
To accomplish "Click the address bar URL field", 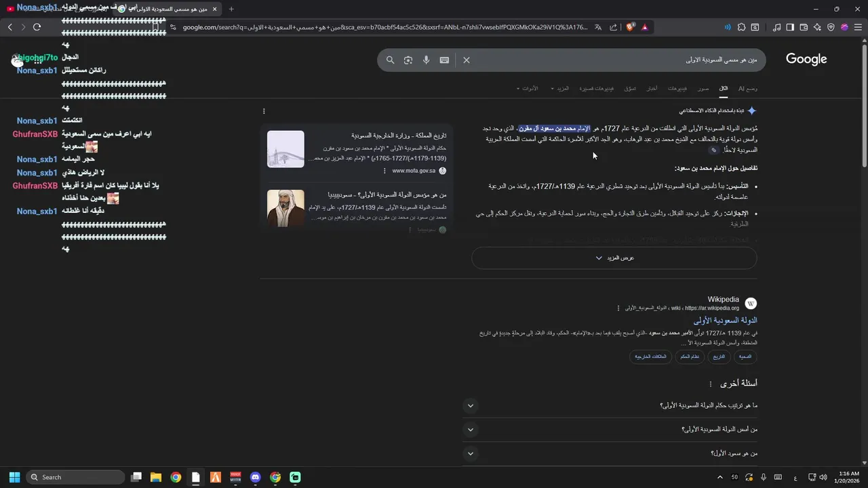I will (x=384, y=27).
